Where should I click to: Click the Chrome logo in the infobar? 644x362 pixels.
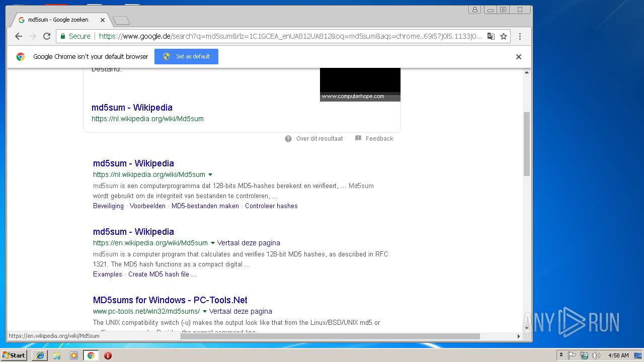click(x=21, y=57)
